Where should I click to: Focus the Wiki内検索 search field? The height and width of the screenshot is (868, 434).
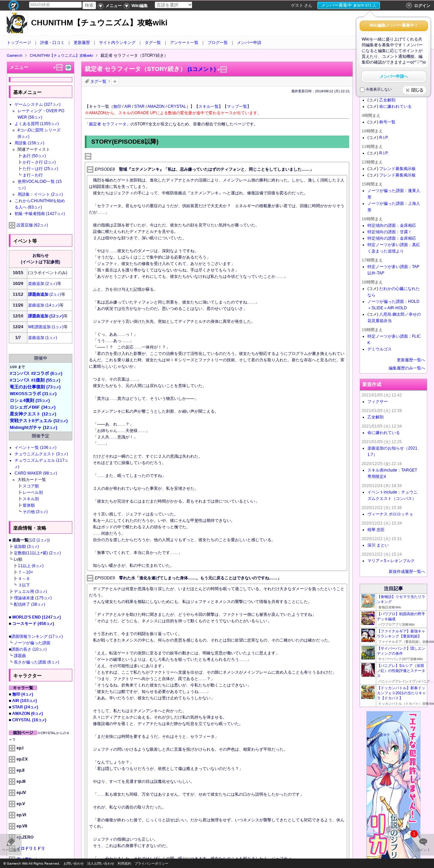pyautogui.click(x=55, y=5)
